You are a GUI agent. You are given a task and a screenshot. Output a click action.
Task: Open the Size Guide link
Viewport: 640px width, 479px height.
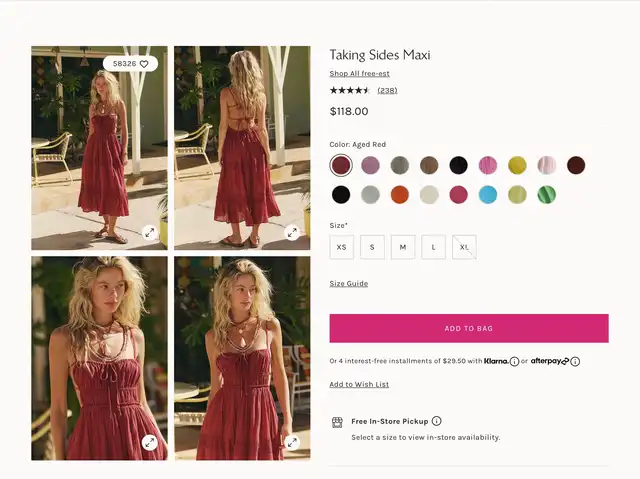pyautogui.click(x=349, y=284)
